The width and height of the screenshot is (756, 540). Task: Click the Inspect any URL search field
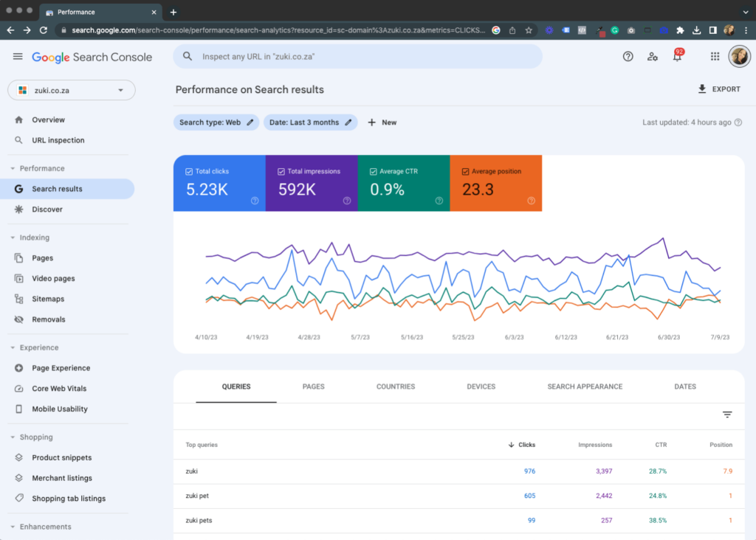click(x=358, y=56)
